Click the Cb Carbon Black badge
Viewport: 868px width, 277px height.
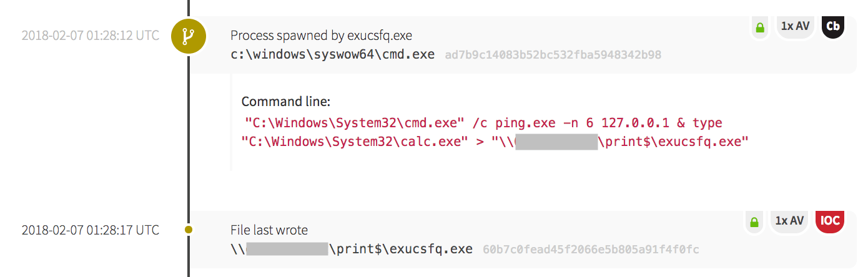[x=832, y=26]
